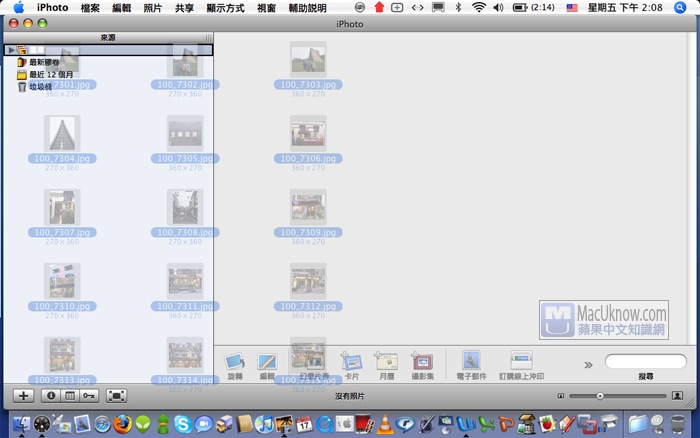Open the 編輯 menu in menu bar
Viewport: 700px width, 438px height.
click(121, 8)
